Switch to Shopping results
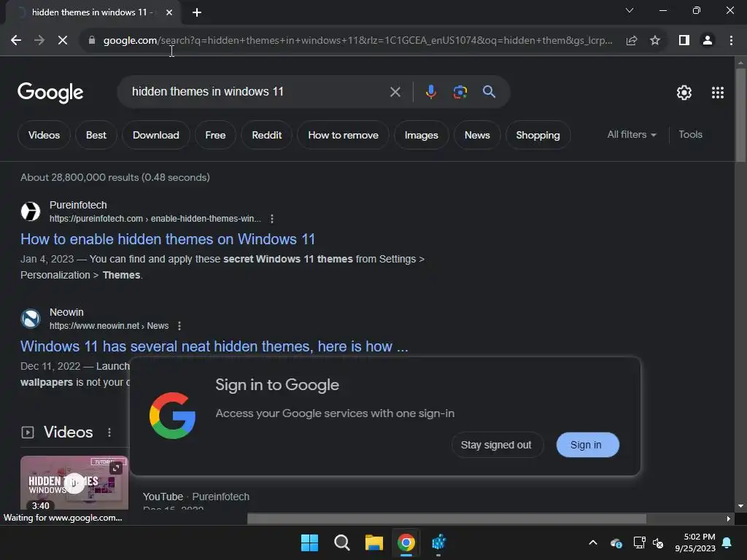Image resolution: width=747 pixels, height=560 pixels. point(538,135)
